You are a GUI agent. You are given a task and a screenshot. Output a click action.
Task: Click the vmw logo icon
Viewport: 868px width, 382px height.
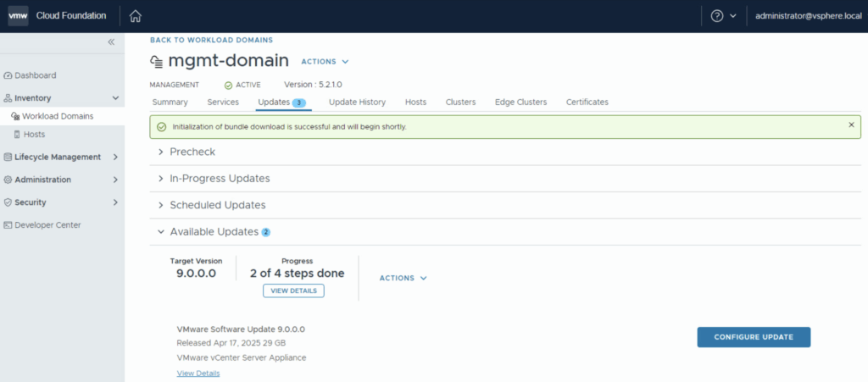(19, 16)
